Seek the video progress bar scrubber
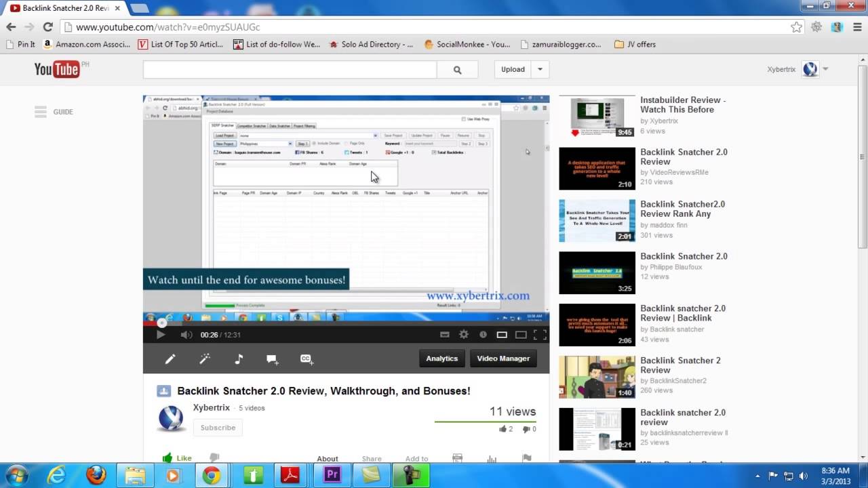The image size is (868, 488). pos(161,323)
